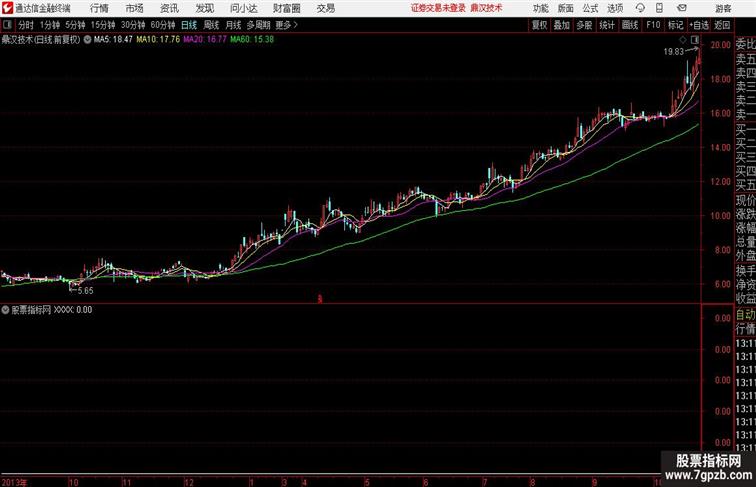This screenshot has height=487, width=756.
Task: Open the customer service headset icon
Action: point(640,8)
